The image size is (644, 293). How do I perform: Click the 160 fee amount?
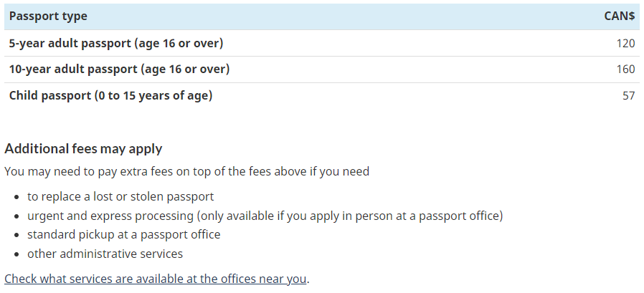pyautogui.click(x=625, y=69)
